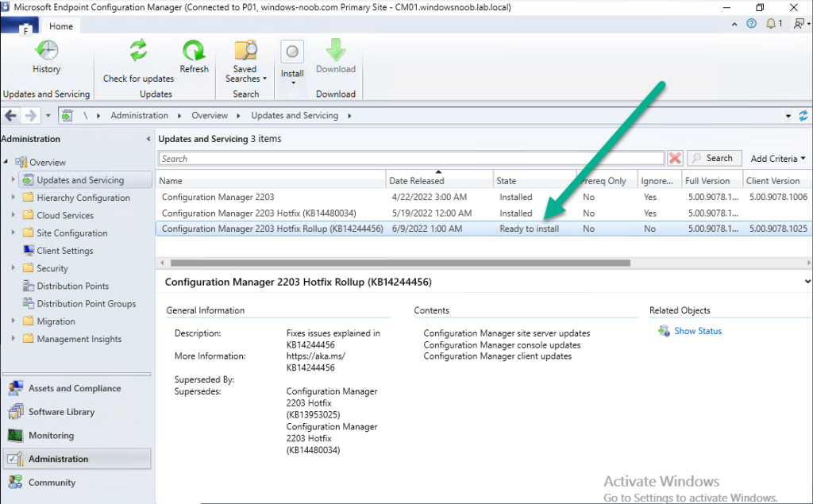The width and height of the screenshot is (813, 504).
Task: Click Updates and Servicing breadcrumb
Action: coord(295,116)
